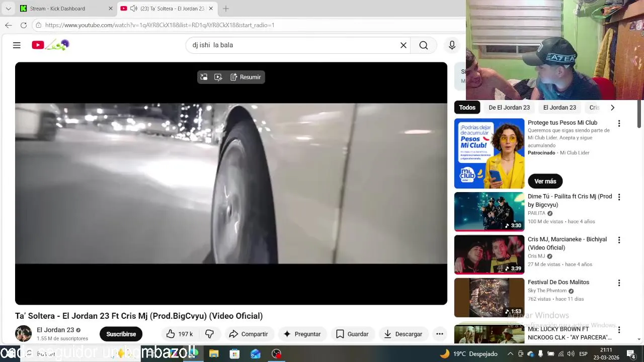The image size is (644, 362).
Task: Open the Mi Club Lider ad thumbnail
Action: 489,153
